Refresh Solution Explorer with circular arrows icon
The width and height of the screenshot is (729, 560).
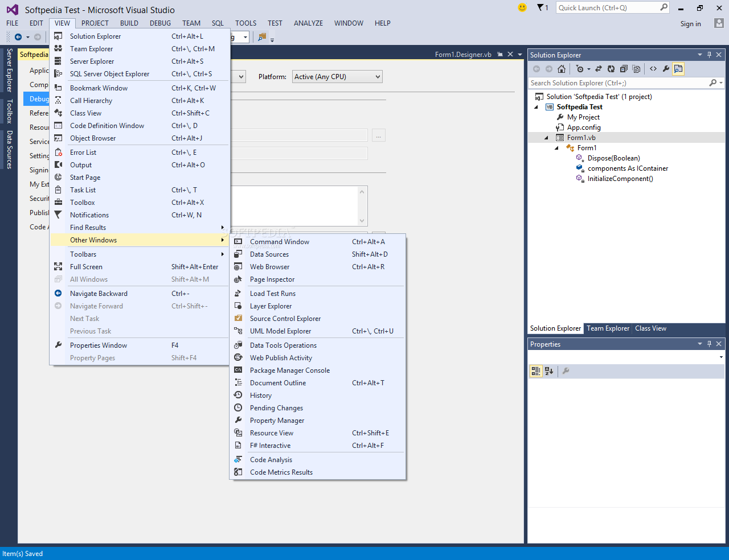[x=611, y=69]
